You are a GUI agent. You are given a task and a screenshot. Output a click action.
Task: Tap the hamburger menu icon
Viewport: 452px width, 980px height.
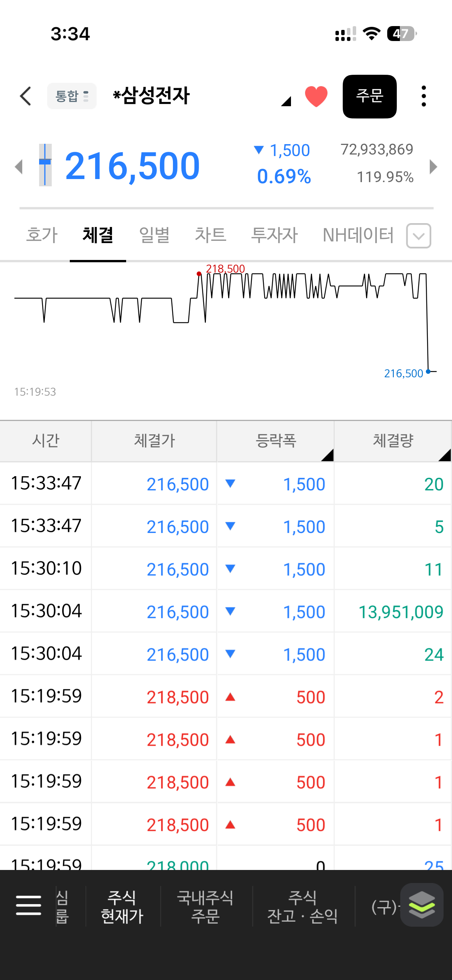pyautogui.click(x=28, y=905)
